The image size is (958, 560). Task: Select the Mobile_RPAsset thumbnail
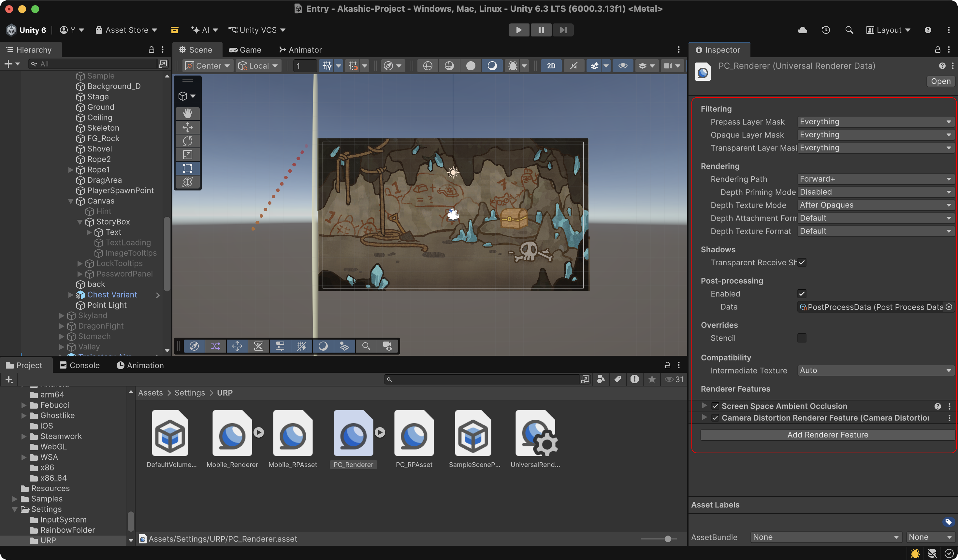pos(293,433)
